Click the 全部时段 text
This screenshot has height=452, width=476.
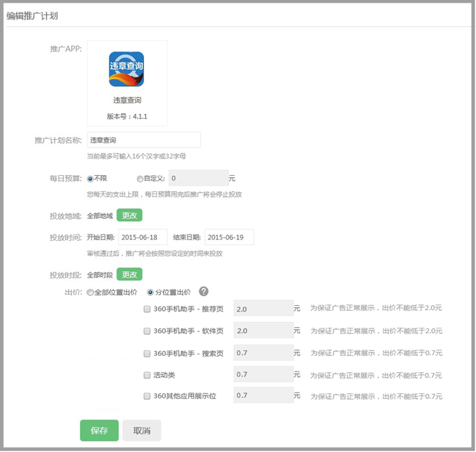(100, 275)
